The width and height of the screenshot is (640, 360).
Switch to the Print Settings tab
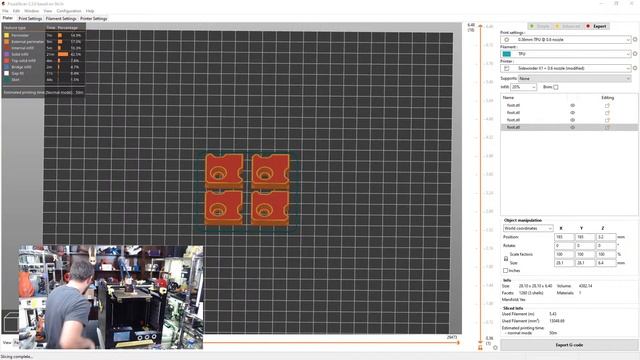click(x=30, y=18)
